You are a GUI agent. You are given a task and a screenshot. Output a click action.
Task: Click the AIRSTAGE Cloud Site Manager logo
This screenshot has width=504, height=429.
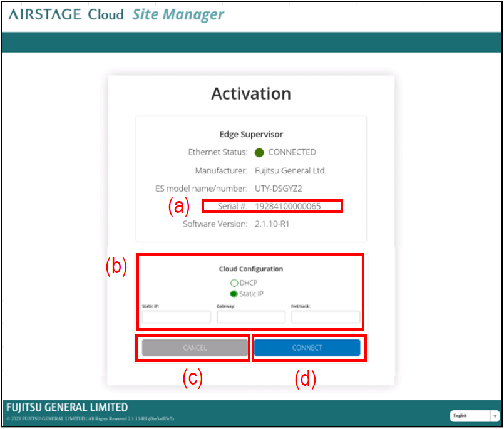(116, 14)
